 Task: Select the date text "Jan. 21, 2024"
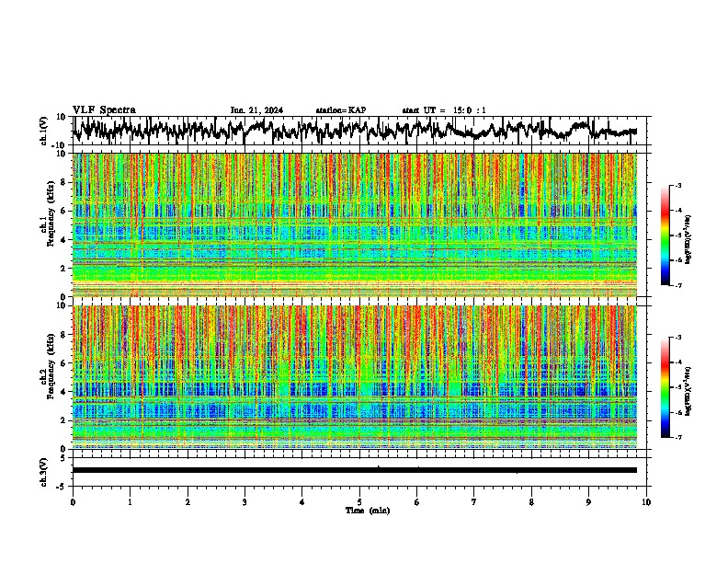pyautogui.click(x=256, y=110)
